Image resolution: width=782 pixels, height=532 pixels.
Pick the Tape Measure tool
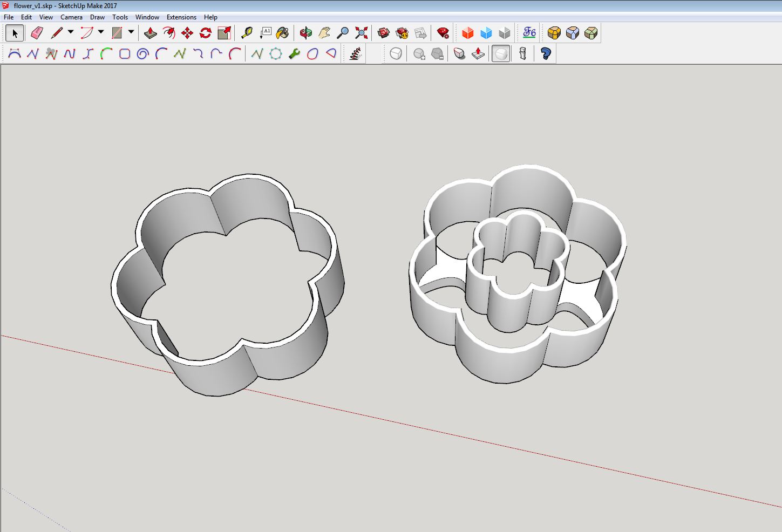(x=247, y=33)
